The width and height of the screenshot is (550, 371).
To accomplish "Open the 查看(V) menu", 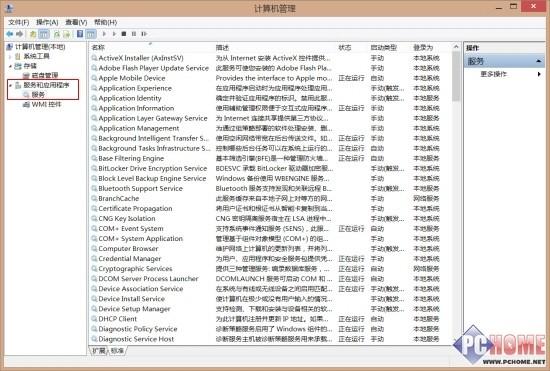I will [76, 22].
